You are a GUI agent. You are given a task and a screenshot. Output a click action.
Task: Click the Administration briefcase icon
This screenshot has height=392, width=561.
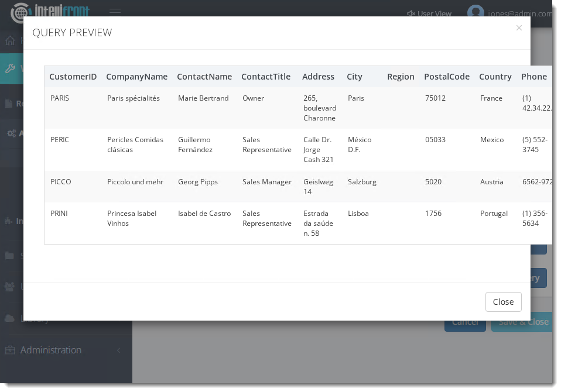pos(10,350)
